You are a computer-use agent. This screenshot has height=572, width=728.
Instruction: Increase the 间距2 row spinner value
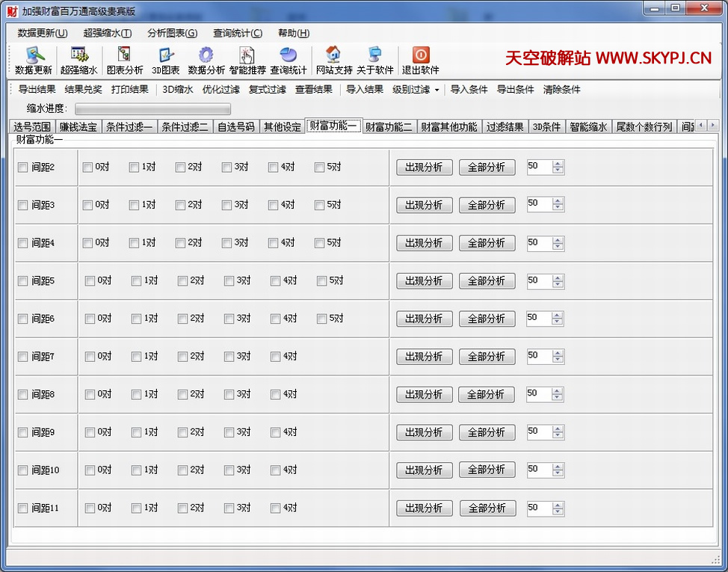(558, 164)
